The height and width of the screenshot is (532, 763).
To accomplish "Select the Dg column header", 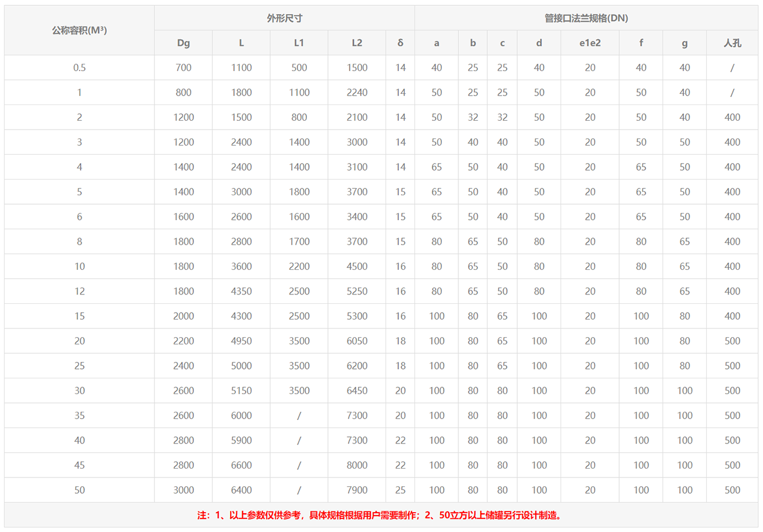I will [x=183, y=43].
